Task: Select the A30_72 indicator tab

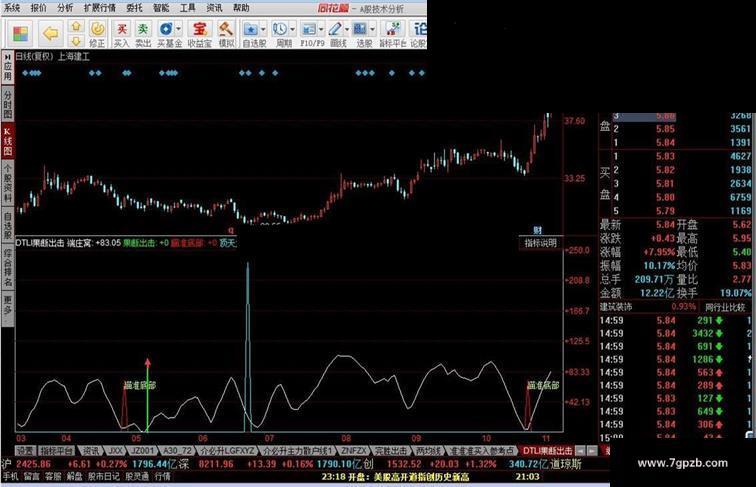Action: 177,450
